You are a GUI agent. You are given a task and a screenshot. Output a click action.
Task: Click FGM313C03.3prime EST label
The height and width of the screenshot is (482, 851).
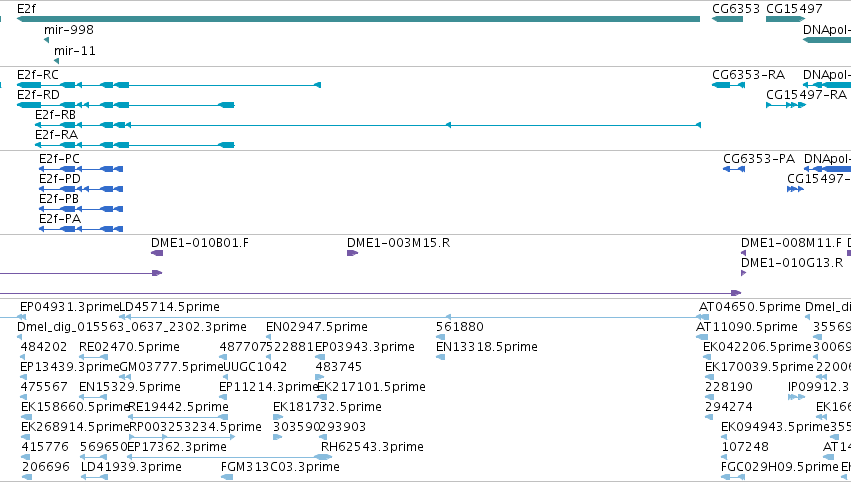(x=280, y=467)
